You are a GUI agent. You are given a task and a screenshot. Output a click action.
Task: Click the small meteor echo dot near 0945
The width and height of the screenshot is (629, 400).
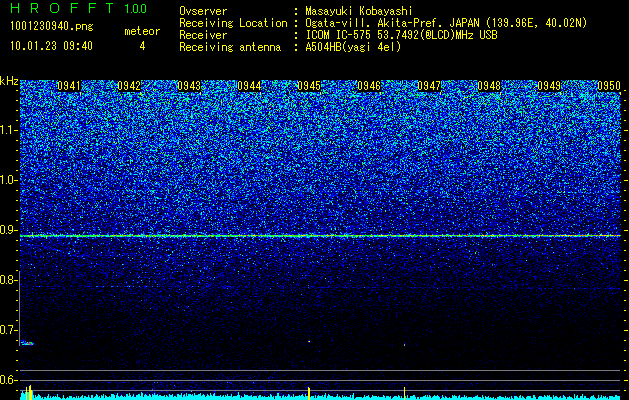[x=309, y=341]
